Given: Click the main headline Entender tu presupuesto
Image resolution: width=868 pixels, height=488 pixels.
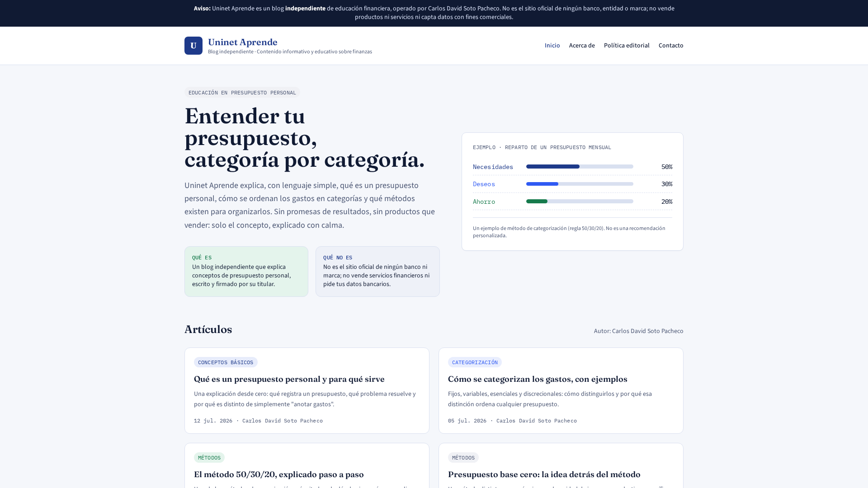Looking at the screenshot, I should (x=305, y=138).
